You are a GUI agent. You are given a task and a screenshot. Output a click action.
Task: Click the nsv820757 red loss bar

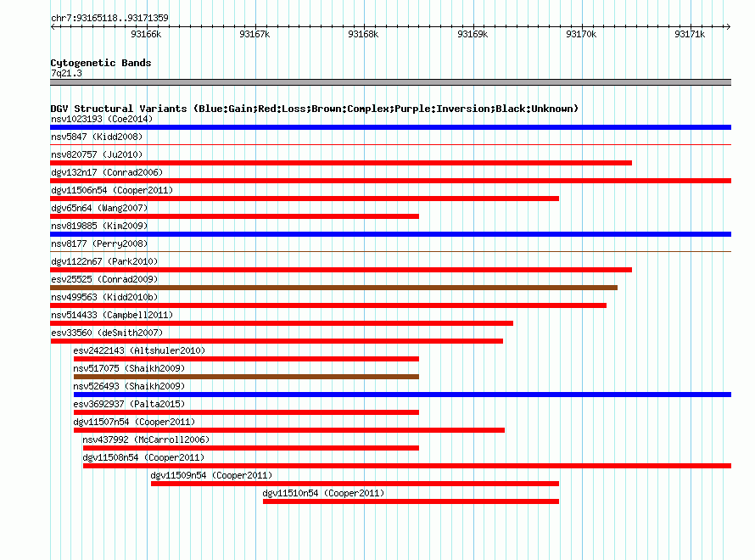[341, 163]
